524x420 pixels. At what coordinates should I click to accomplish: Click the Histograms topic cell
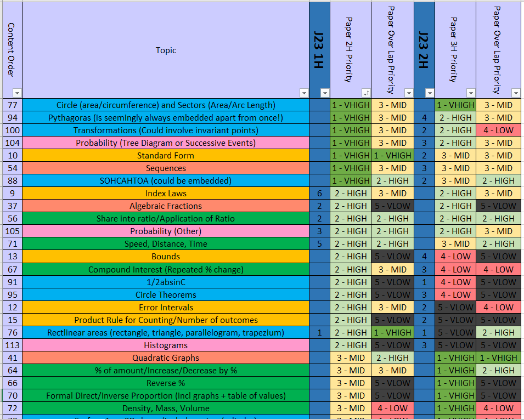pos(166,345)
